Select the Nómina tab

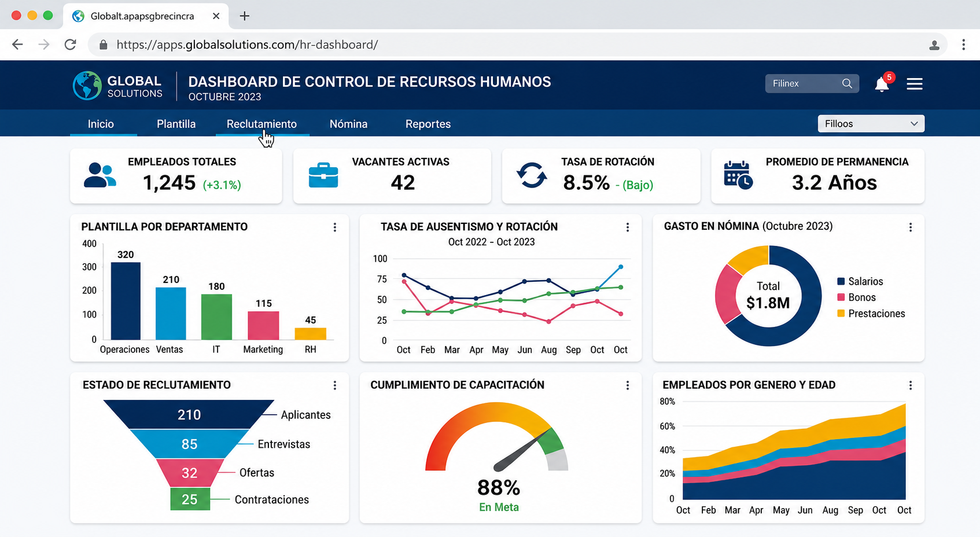[348, 124]
